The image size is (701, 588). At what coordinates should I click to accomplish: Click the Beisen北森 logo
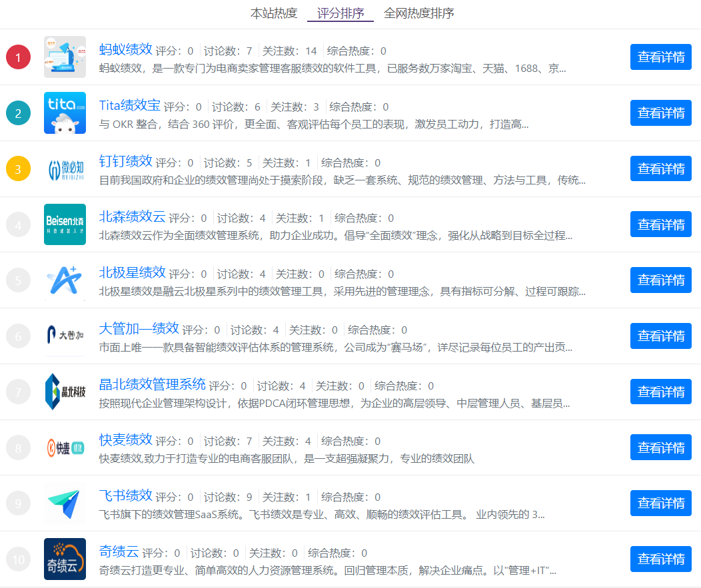(65, 224)
